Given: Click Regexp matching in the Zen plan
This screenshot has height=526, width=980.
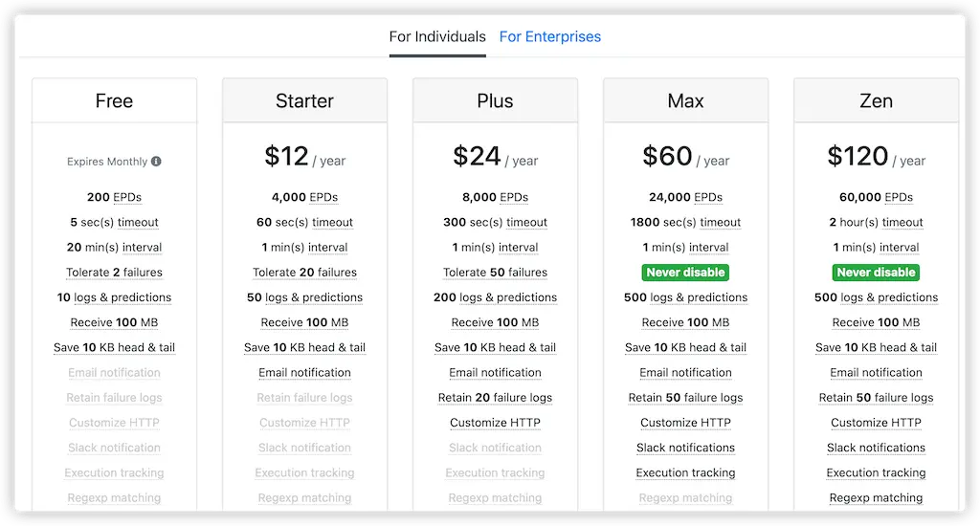Looking at the screenshot, I should pos(877,498).
